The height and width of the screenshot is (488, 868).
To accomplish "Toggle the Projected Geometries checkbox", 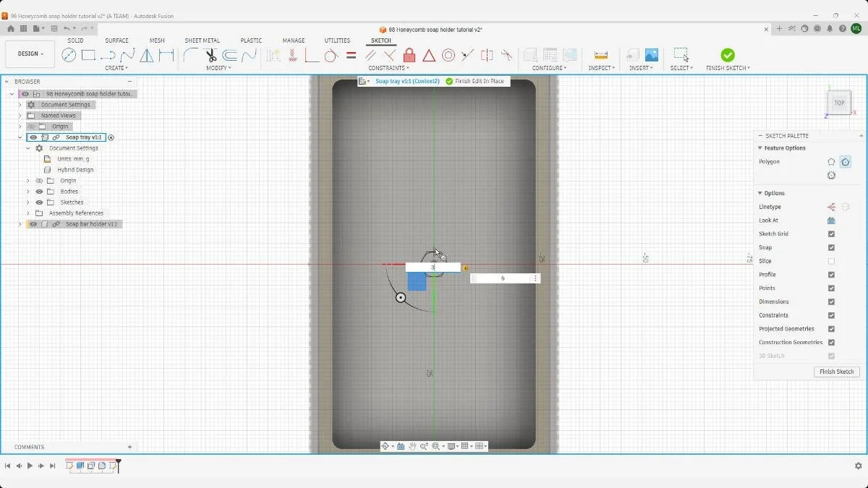I will (831, 329).
